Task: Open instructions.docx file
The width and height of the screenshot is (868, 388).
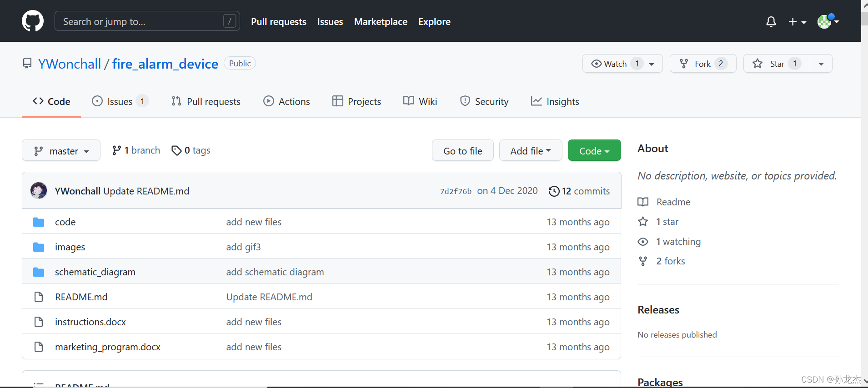Action: pyautogui.click(x=90, y=322)
